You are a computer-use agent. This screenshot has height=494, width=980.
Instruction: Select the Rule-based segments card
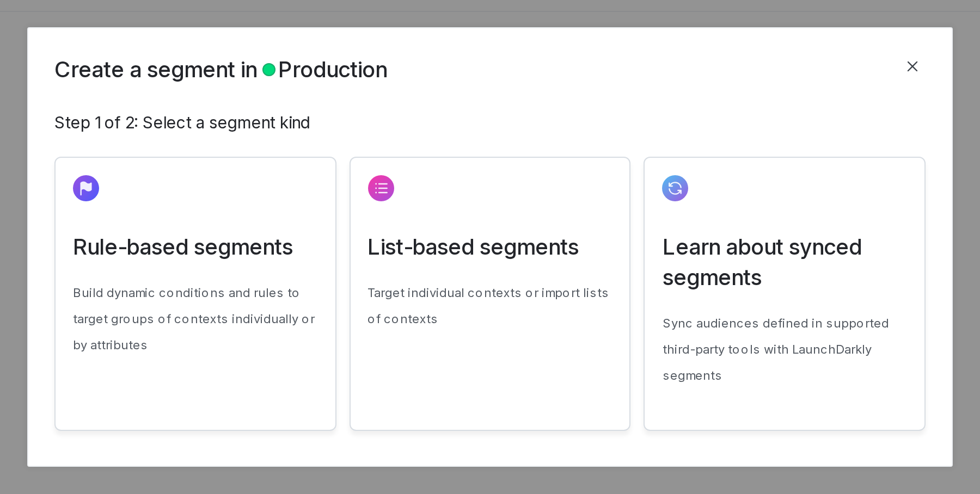[195, 294]
